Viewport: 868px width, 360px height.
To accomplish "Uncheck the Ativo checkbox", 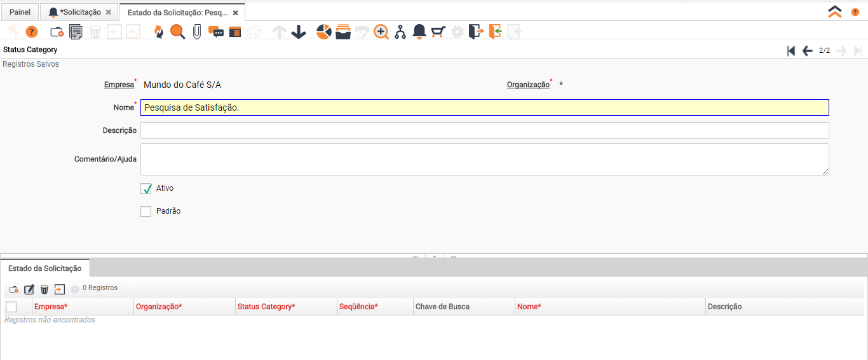I will (146, 188).
